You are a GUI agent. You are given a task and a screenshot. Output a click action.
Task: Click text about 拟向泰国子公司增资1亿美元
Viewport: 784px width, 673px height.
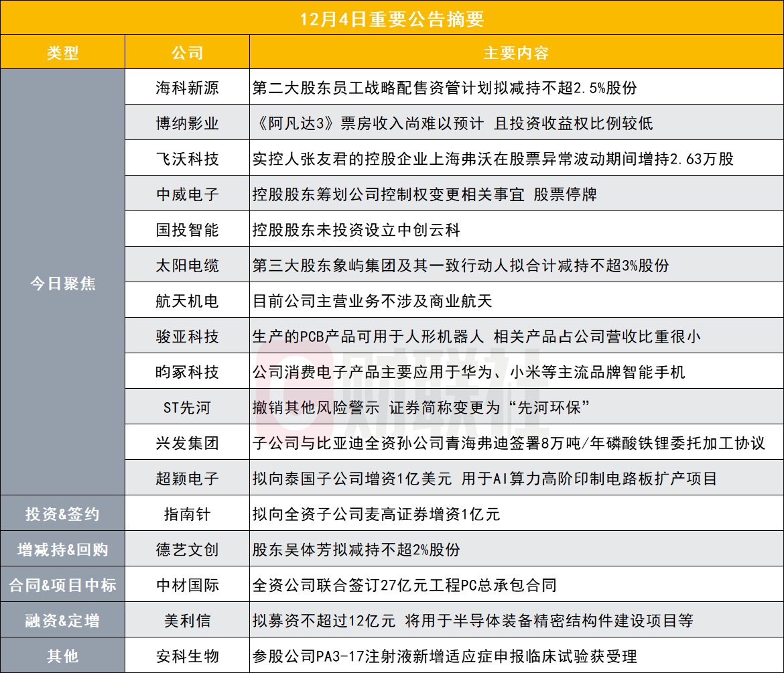coord(485,479)
